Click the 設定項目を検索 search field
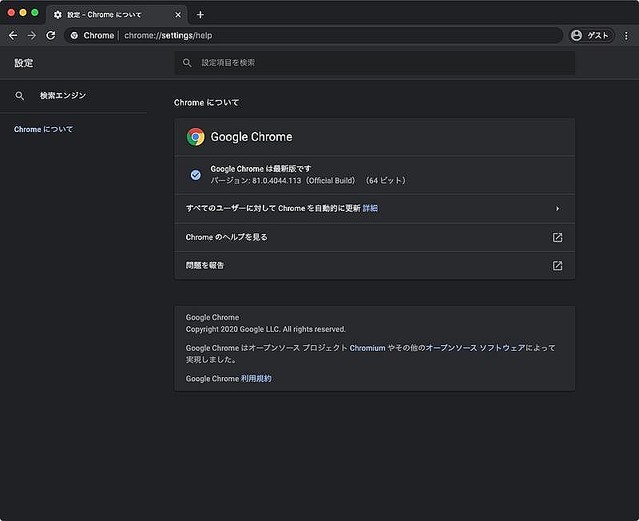The height and width of the screenshot is (521, 639). [x=375, y=63]
